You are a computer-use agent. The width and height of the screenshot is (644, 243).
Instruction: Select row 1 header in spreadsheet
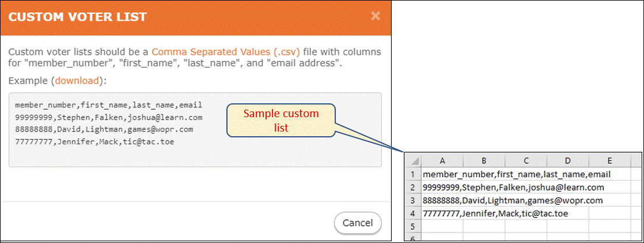pyautogui.click(x=413, y=174)
